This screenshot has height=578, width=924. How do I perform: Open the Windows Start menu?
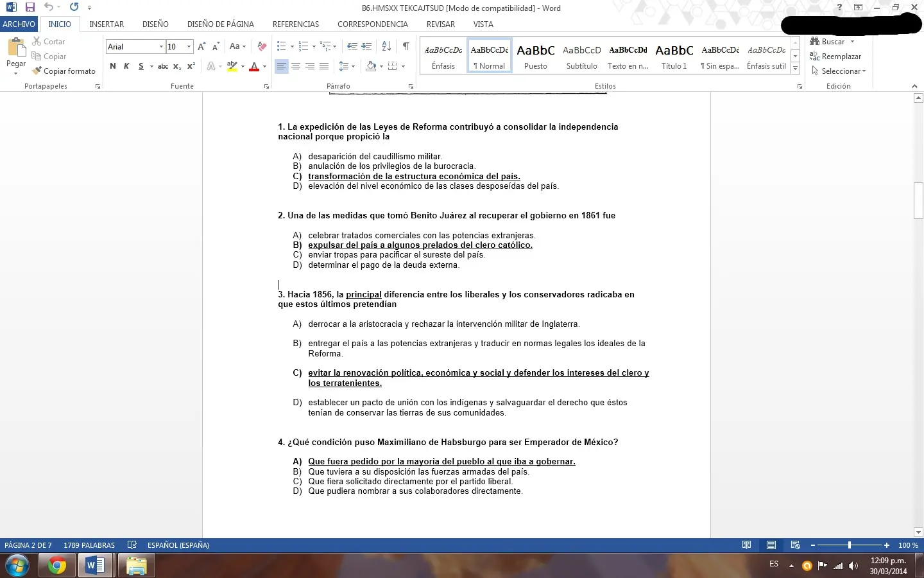(x=17, y=566)
